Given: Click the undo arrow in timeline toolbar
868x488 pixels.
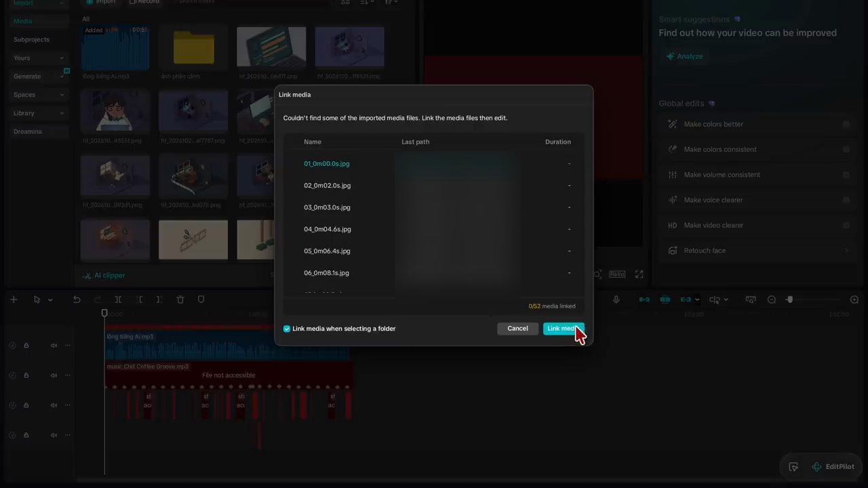Looking at the screenshot, I should [x=77, y=300].
